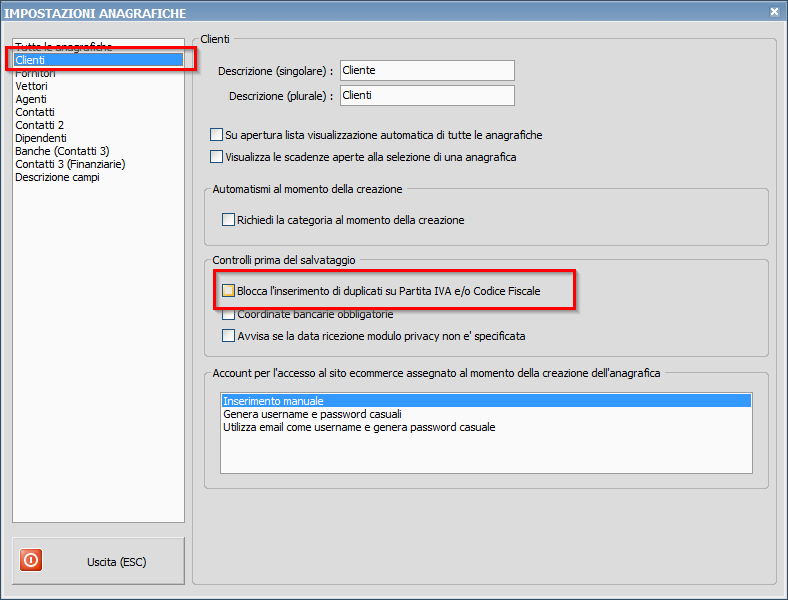Click the red power icon beside Uscita
788x600 pixels.
(x=31, y=560)
